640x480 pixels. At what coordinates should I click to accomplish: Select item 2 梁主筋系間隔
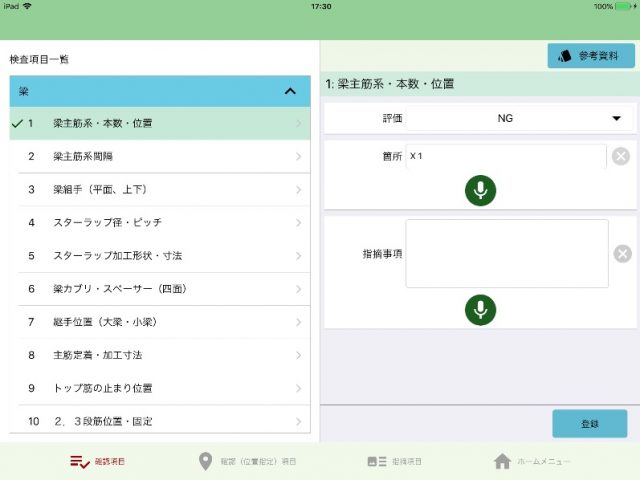tap(160, 156)
